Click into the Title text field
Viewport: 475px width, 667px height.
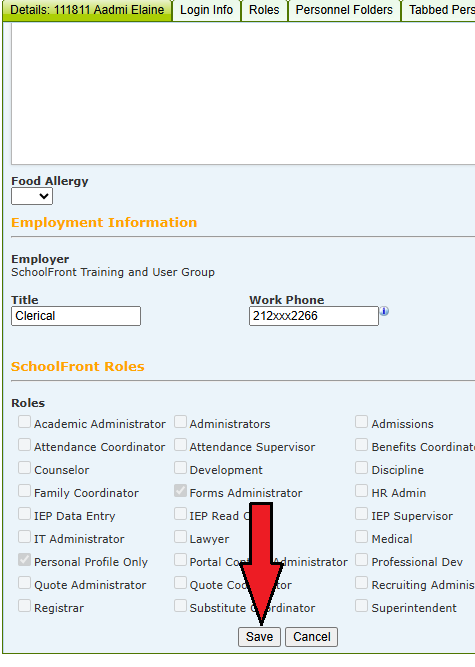(76, 316)
